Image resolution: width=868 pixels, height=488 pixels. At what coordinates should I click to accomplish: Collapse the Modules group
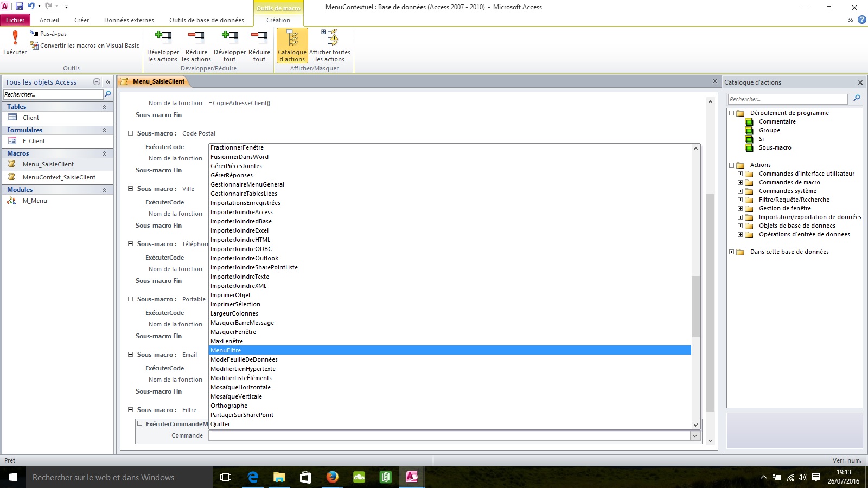tap(104, 190)
